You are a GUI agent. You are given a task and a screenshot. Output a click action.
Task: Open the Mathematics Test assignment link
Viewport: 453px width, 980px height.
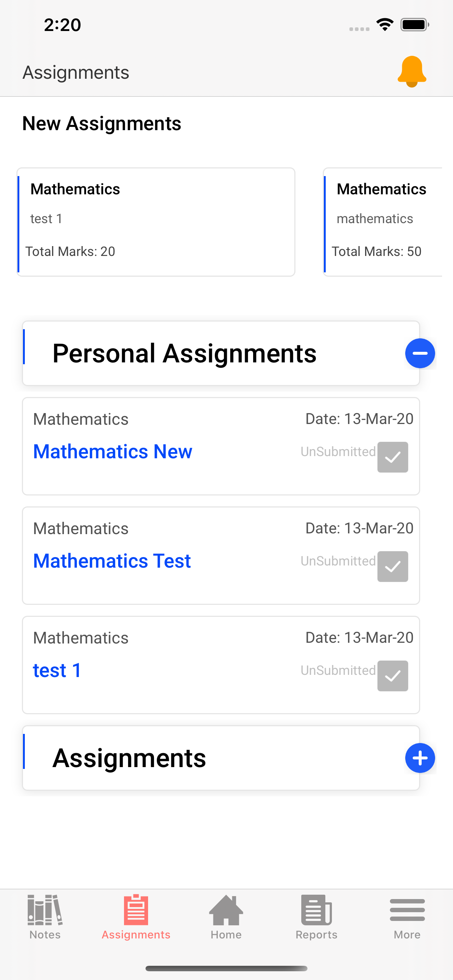click(112, 561)
